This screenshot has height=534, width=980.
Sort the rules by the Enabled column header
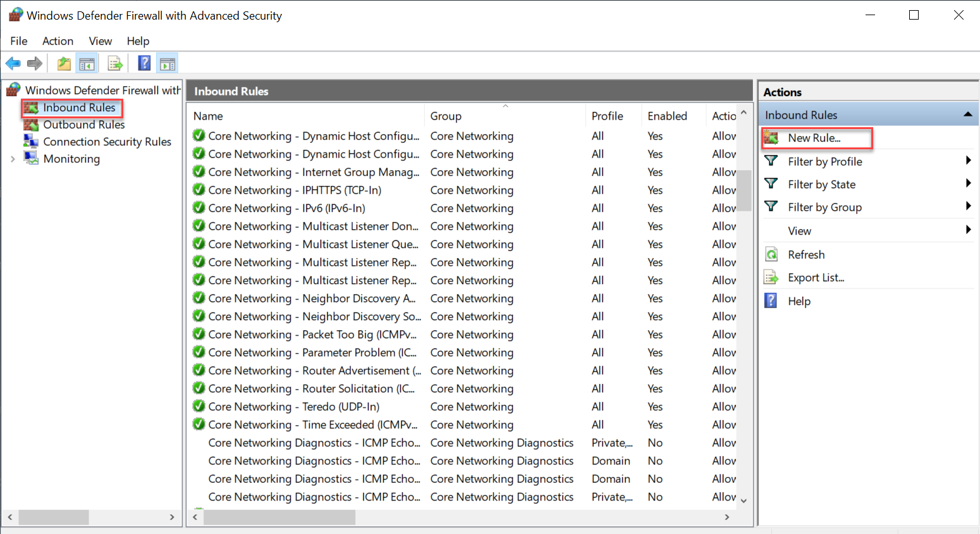pyautogui.click(x=667, y=116)
